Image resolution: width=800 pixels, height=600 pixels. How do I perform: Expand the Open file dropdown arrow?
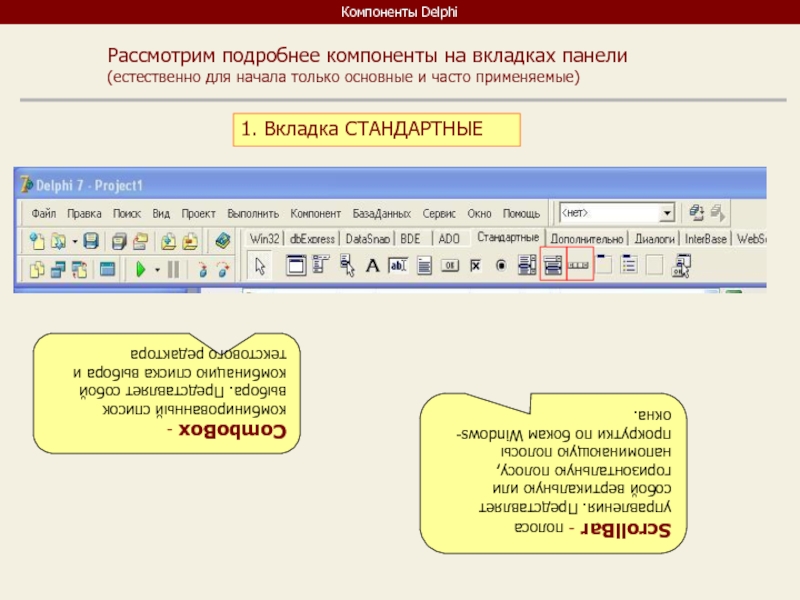click(x=74, y=241)
